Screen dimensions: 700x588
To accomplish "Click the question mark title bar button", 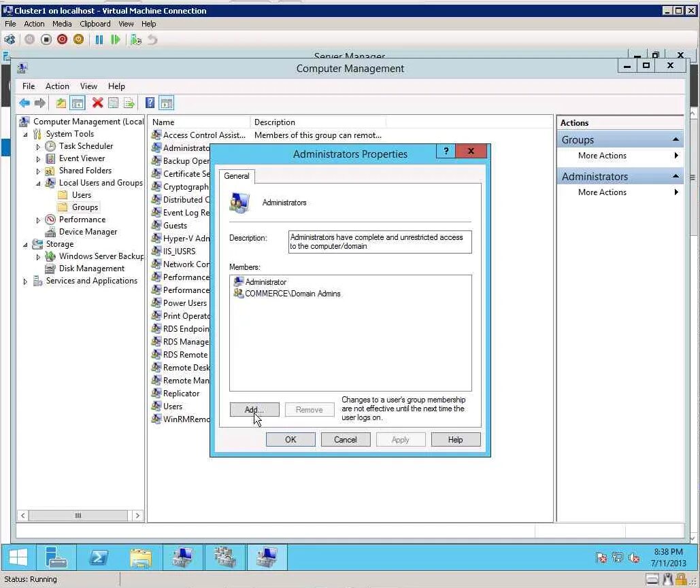I will click(x=446, y=151).
